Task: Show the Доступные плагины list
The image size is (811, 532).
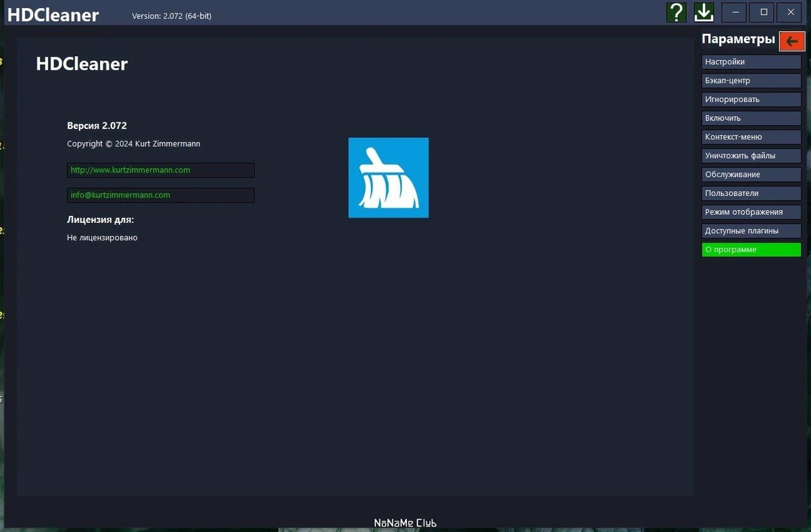Action: [x=752, y=231]
